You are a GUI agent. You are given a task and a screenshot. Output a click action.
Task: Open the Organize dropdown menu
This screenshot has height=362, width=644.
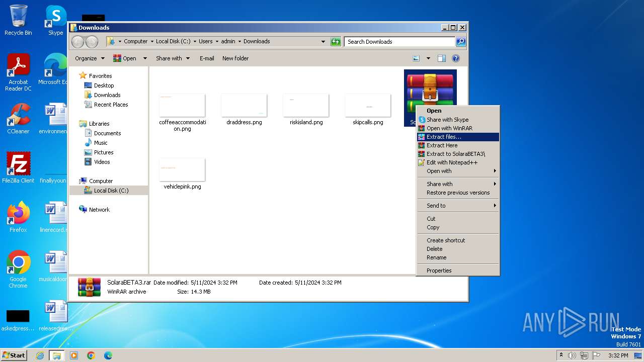90,58
